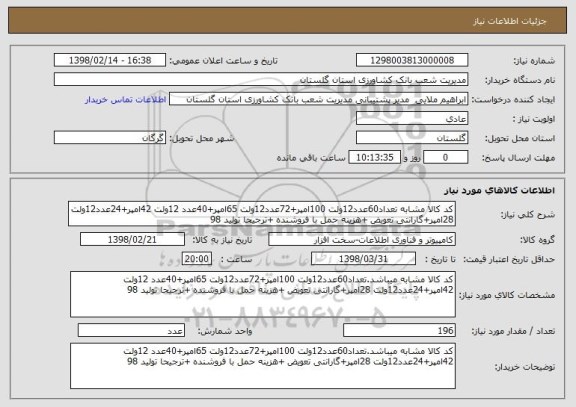Click the تاریخ و ساعت اعلان عمومی label
This screenshot has height=407, width=576.
pos(223,61)
